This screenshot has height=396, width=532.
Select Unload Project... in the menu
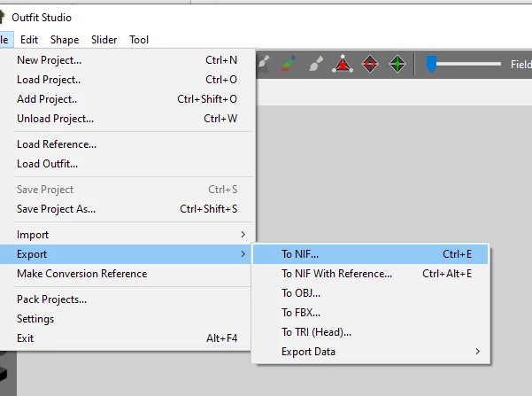click(x=127, y=119)
